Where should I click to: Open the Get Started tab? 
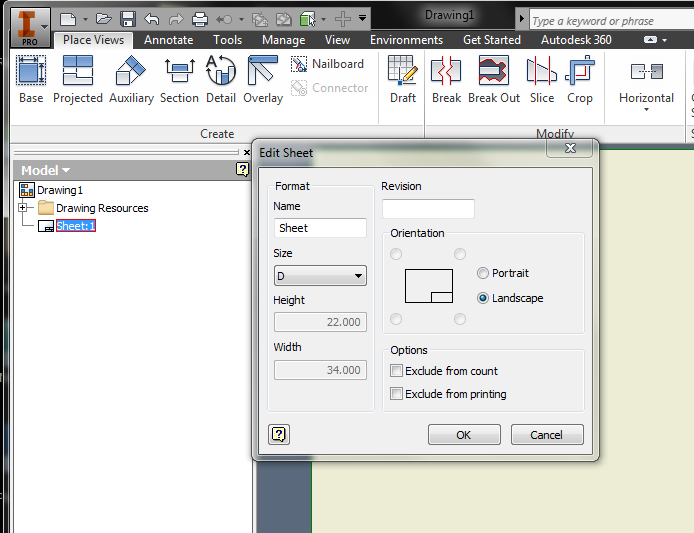492,40
